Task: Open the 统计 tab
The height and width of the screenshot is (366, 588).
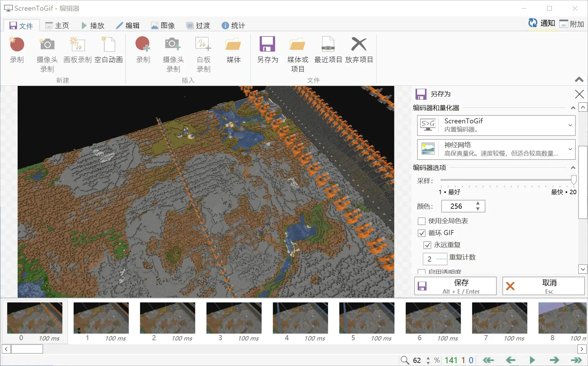Action: (x=234, y=25)
